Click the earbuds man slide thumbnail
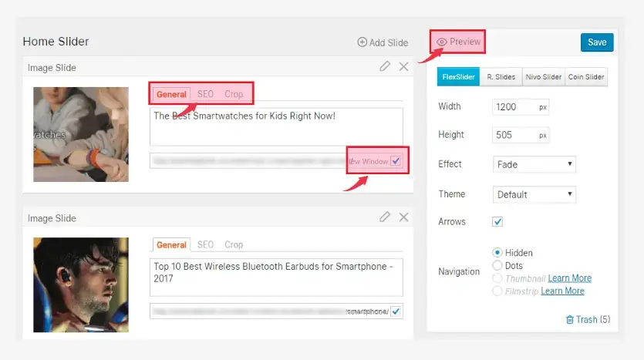Viewport: 644px width, 360px height. [x=81, y=285]
